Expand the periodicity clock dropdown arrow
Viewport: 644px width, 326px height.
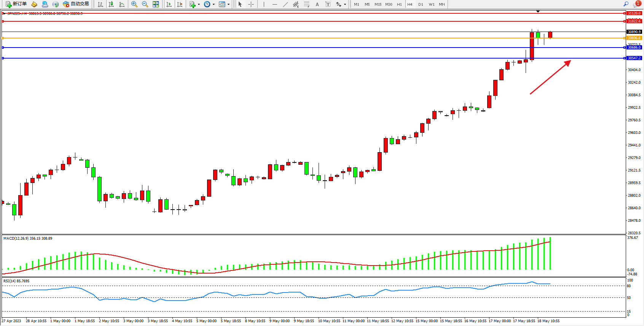214,5
